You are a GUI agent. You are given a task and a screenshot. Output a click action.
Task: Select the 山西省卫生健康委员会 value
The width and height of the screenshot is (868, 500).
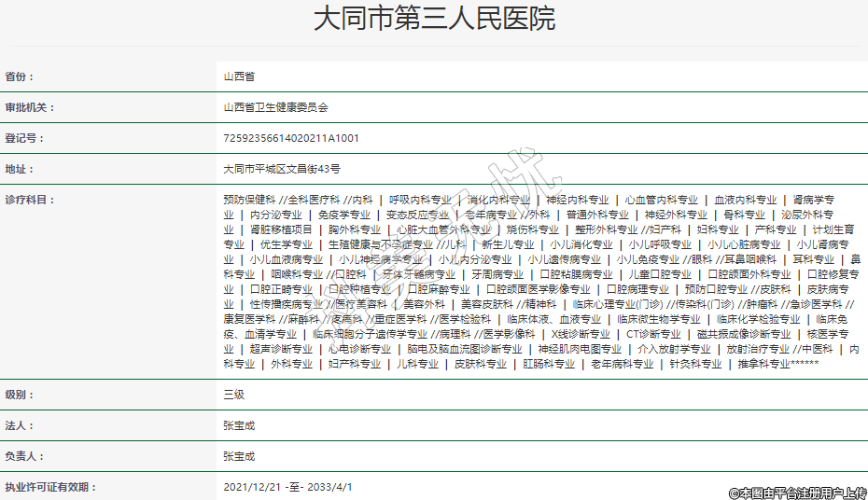[275, 107]
